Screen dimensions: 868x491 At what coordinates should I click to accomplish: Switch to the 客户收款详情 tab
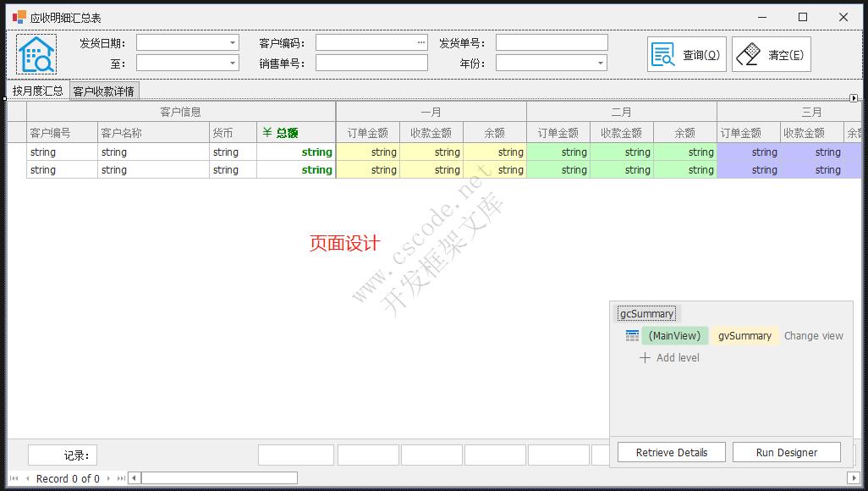pos(102,91)
